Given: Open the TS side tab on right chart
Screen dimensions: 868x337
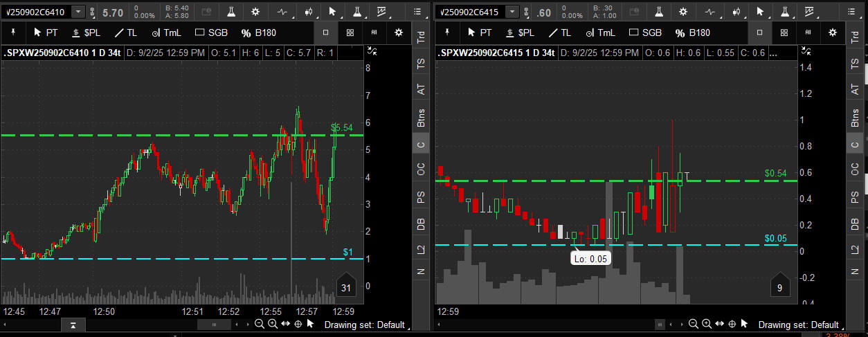Looking at the screenshot, I should pos(855,63).
